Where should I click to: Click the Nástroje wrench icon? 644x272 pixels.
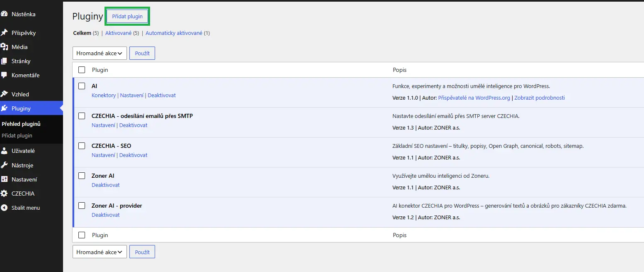pos(4,165)
